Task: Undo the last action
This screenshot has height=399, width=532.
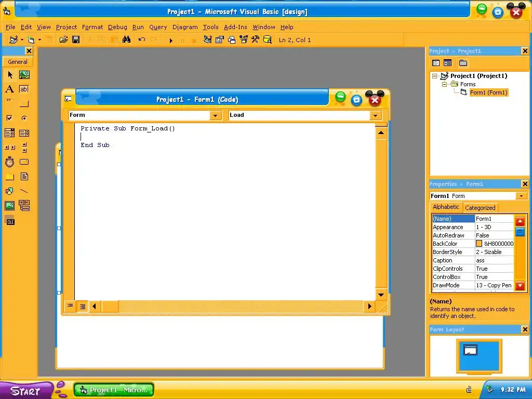Action: 141,39
